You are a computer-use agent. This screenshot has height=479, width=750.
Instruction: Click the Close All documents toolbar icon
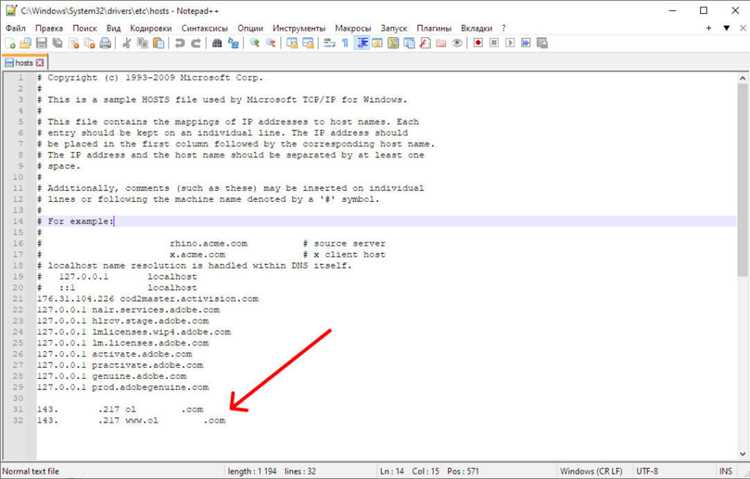click(x=89, y=43)
